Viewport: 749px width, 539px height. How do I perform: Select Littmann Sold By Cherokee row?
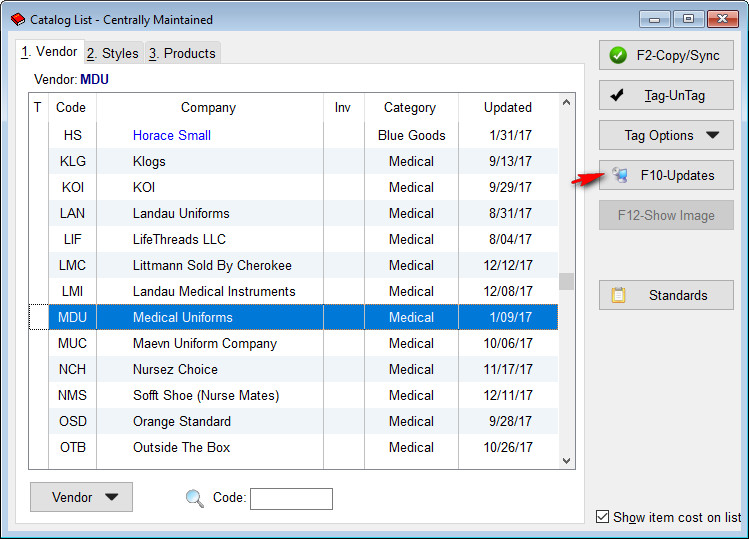tap(294, 265)
